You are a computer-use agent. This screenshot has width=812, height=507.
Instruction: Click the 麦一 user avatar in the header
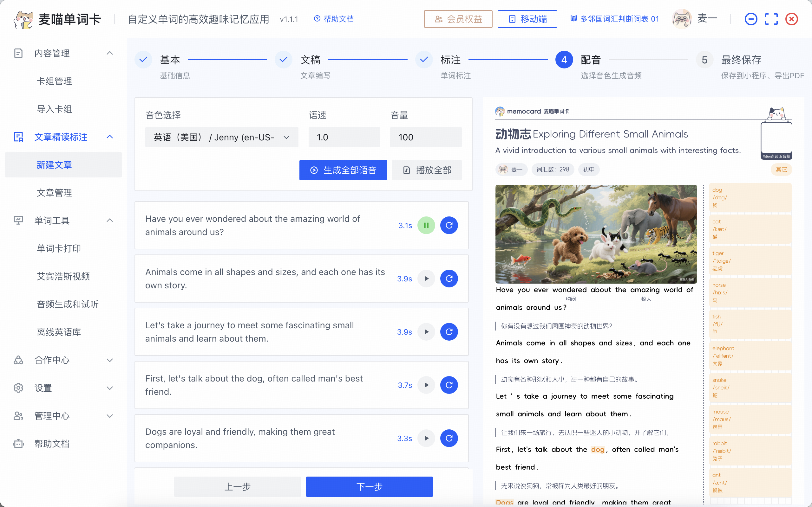(682, 19)
